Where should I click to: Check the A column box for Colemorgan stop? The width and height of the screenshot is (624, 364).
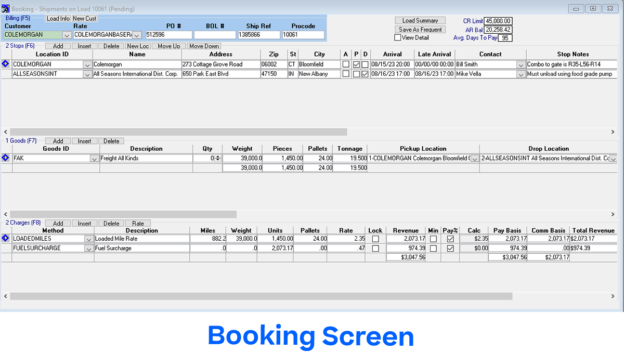tap(346, 64)
